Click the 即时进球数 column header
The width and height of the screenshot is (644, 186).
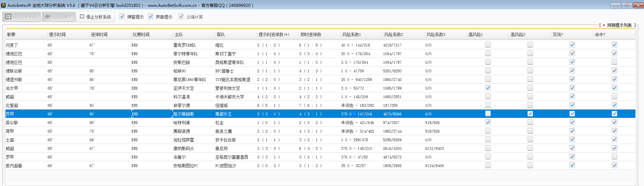[x=311, y=34]
